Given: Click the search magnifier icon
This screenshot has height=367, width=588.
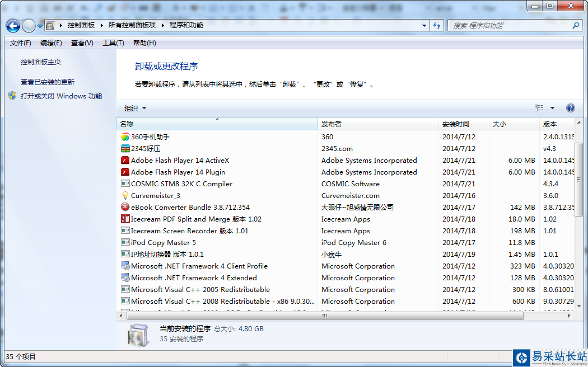Looking at the screenshot, I should (576, 26).
